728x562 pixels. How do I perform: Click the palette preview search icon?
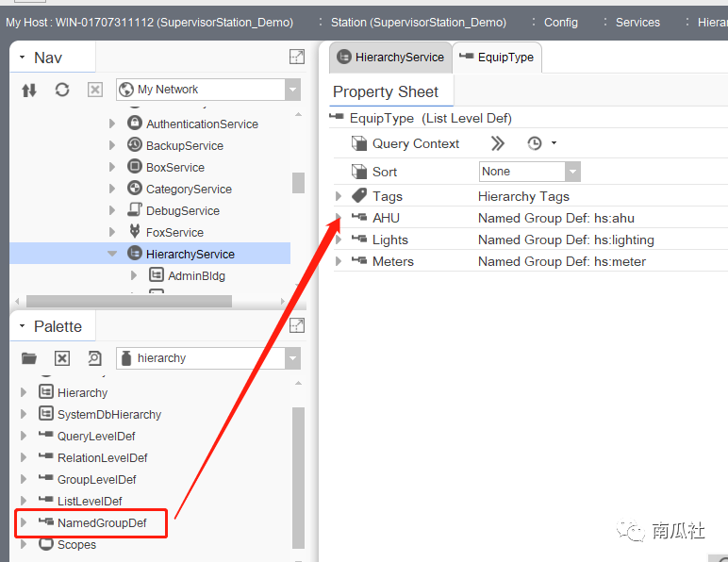pyautogui.click(x=94, y=358)
